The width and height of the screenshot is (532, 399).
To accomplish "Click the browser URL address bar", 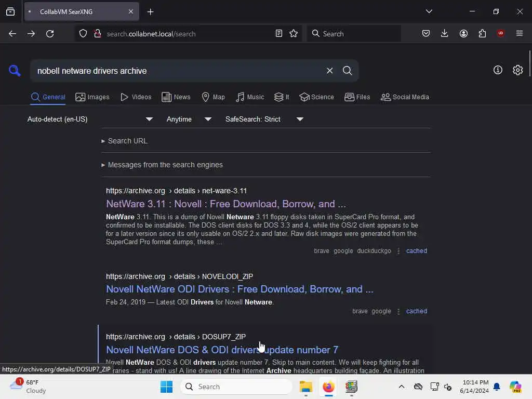I will point(188,34).
